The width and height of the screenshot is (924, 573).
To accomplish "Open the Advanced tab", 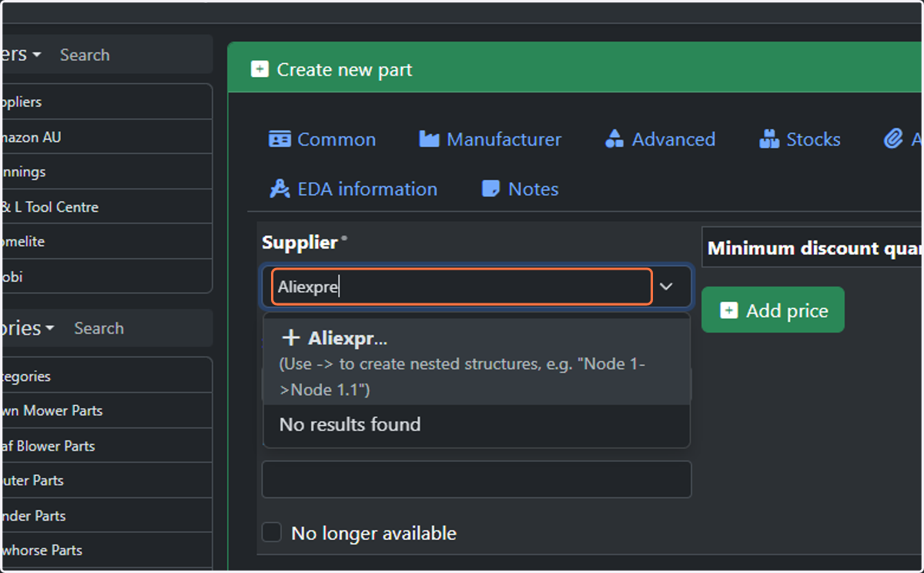I will tap(660, 139).
